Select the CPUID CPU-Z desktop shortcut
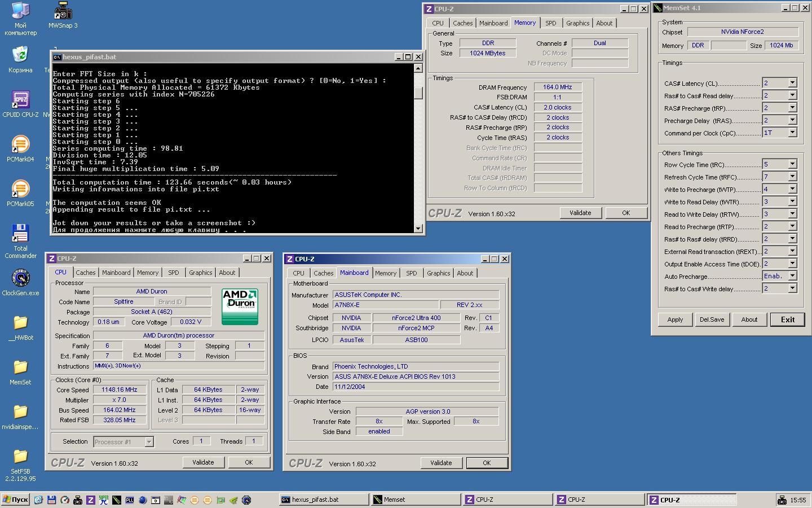The image size is (812, 508). [x=20, y=104]
